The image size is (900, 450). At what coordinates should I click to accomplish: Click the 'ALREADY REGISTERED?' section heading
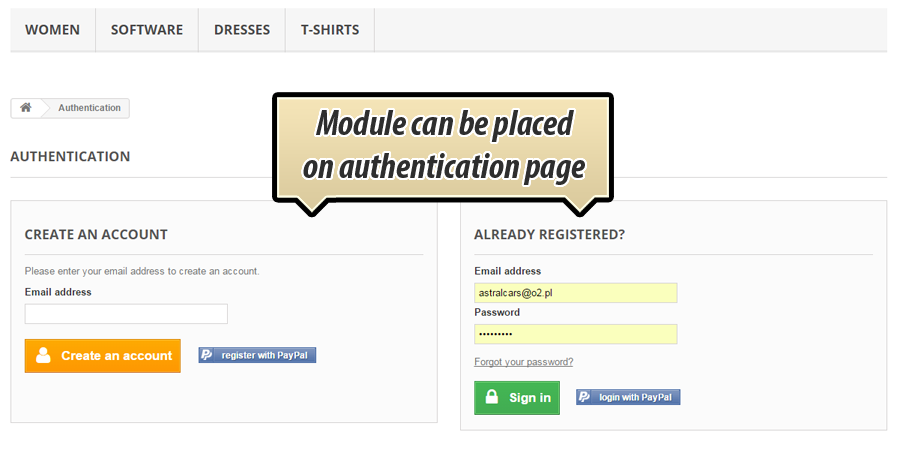549,234
